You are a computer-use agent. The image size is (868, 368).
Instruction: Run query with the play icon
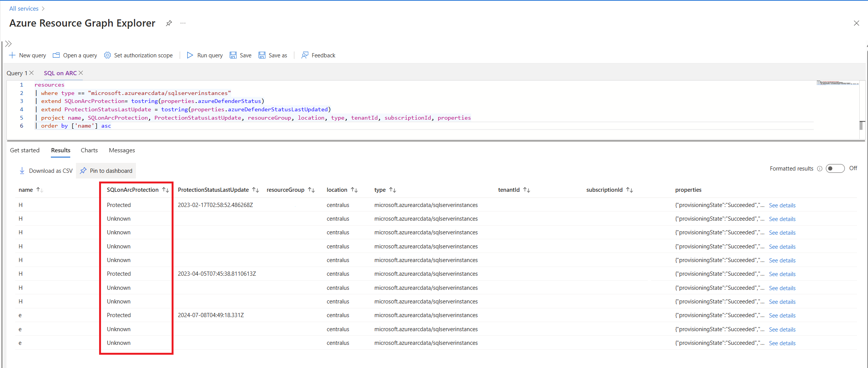click(x=190, y=55)
